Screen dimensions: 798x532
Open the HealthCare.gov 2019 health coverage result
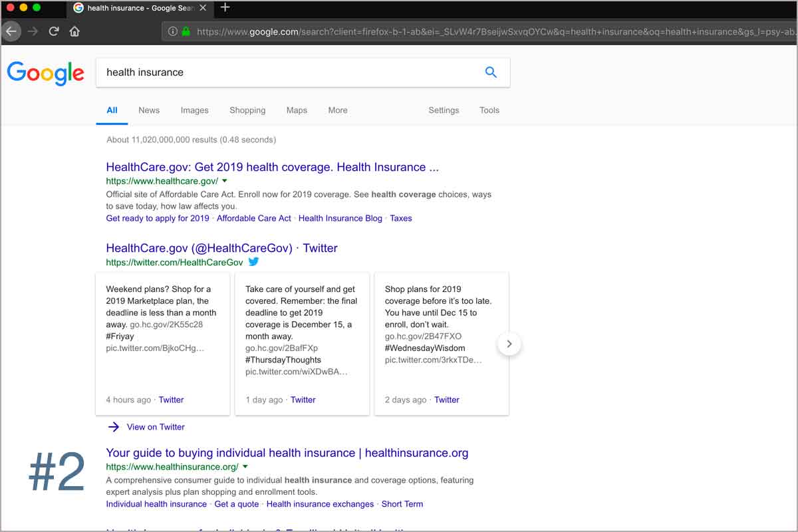pyautogui.click(x=272, y=167)
